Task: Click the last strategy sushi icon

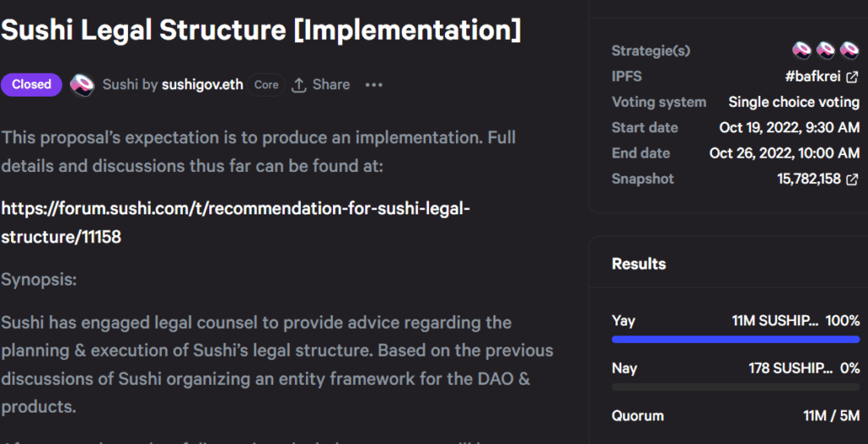Action: click(849, 50)
